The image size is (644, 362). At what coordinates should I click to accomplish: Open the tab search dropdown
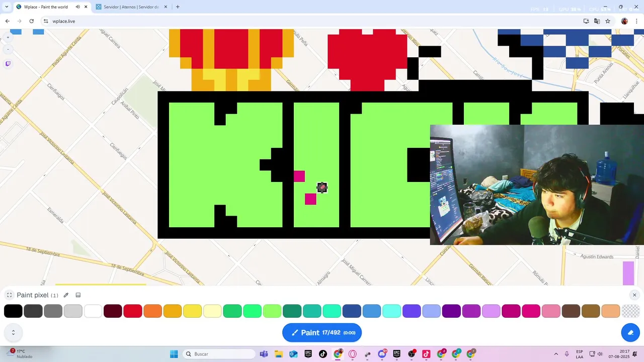[6, 7]
